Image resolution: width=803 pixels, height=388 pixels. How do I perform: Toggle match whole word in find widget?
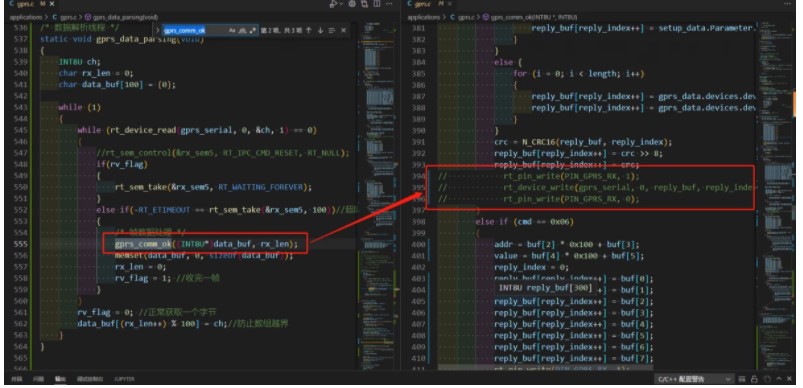click(242, 30)
